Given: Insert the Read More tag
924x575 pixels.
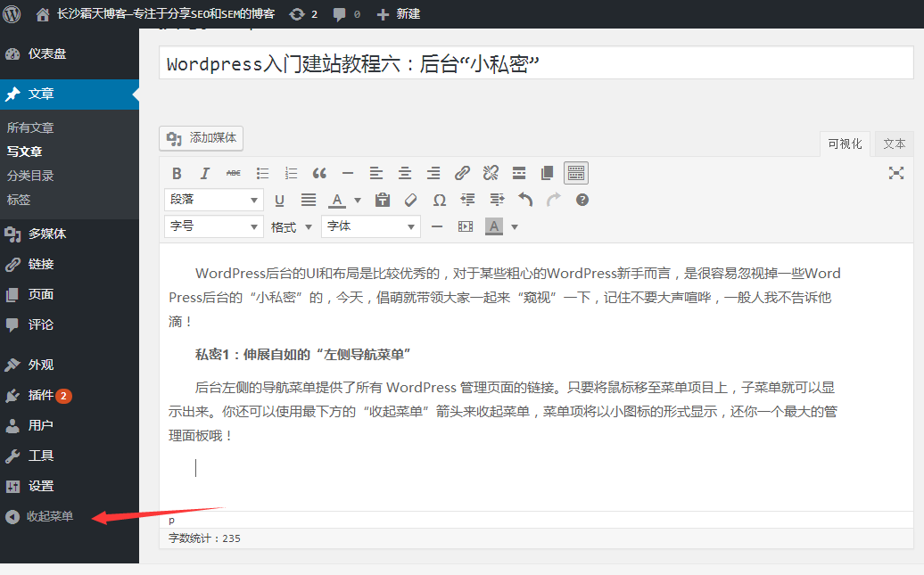Looking at the screenshot, I should pyautogui.click(x=519, y=173).
